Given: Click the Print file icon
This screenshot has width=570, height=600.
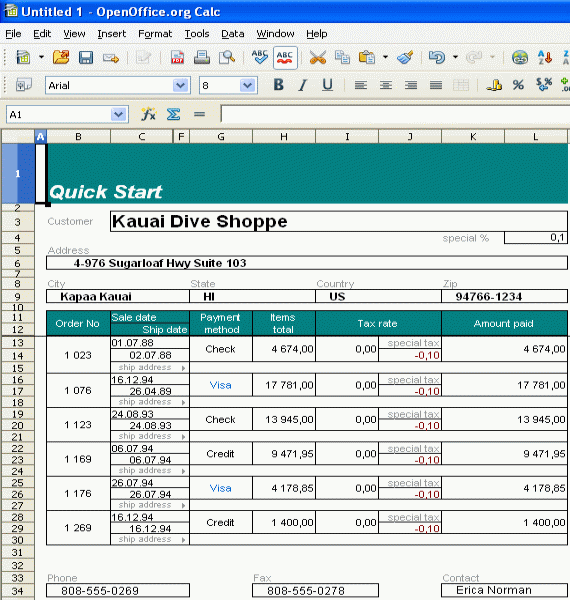Looking at the screenshot, I should [202, 58].
